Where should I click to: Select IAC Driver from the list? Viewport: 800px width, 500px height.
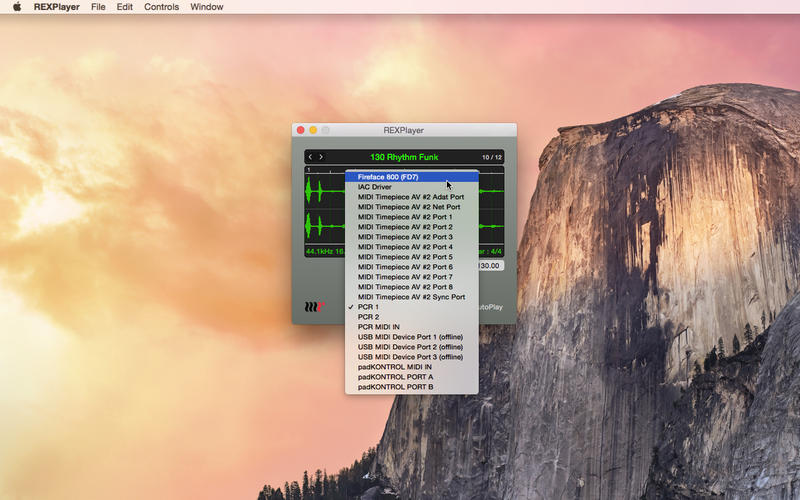[412, 187]
